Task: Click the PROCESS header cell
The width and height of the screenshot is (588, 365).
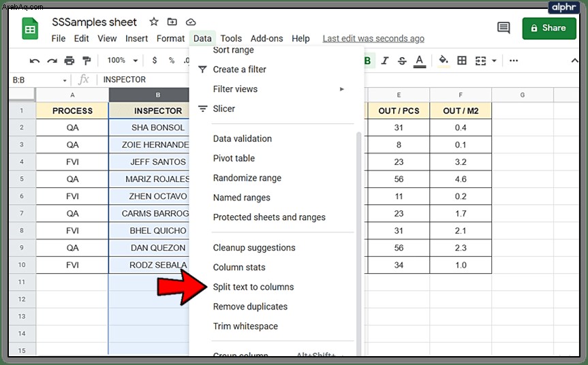Action: 72,111
